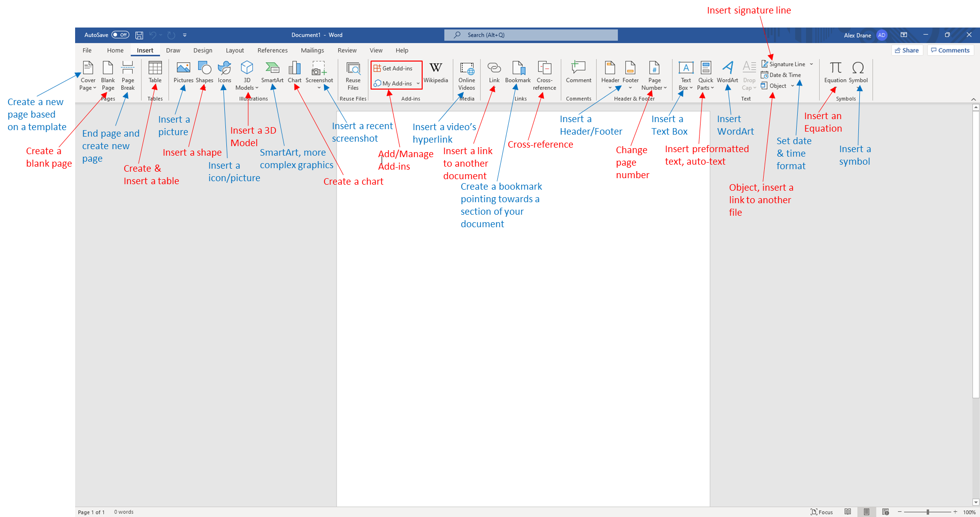Switch to Read Mode view in status bar
This screenshot has height=517, width=980.
848,511
